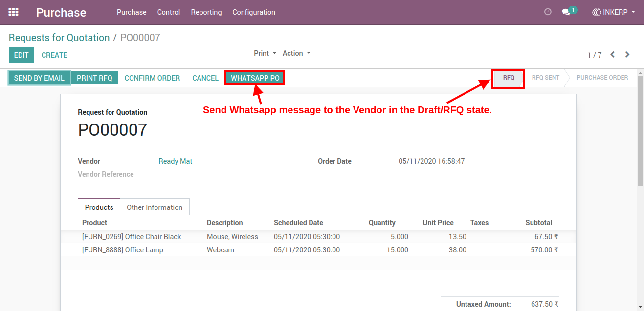Sort by Subtotal column header
644x311 pixels.
pos(539,223)
